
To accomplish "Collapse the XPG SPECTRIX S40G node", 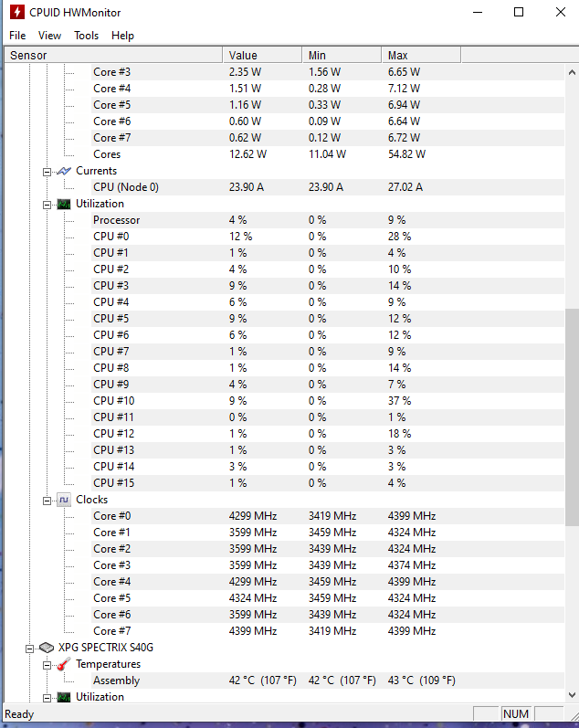I will click(30, 648).
